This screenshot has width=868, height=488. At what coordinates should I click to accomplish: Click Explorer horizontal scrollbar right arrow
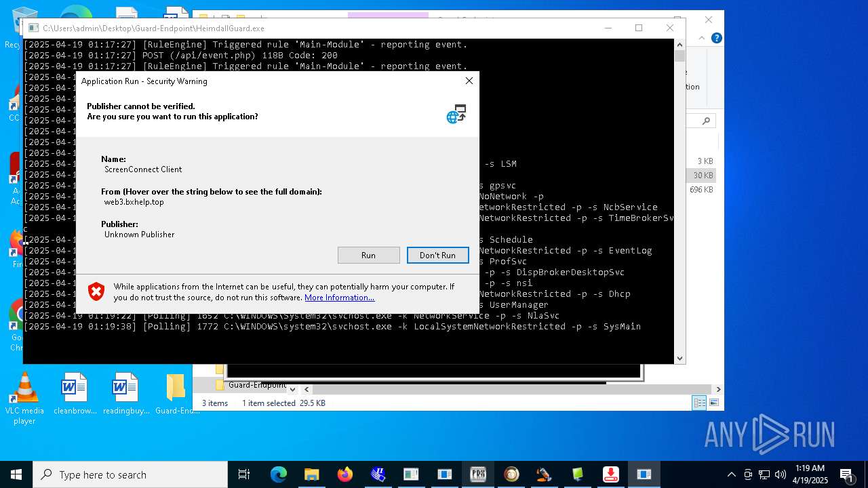[718, 390]
